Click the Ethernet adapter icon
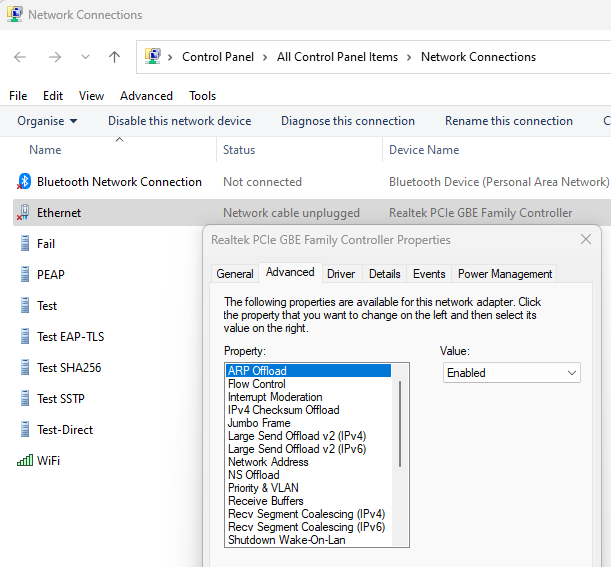 point(23,212)
